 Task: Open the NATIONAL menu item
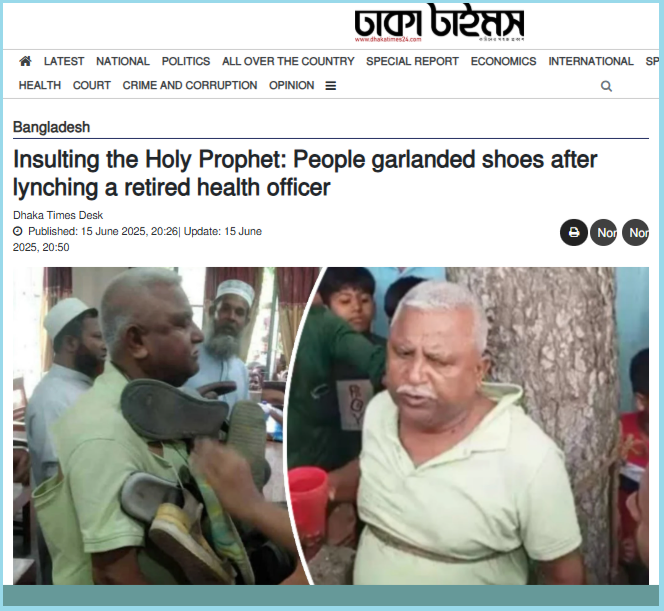(123, 61)
